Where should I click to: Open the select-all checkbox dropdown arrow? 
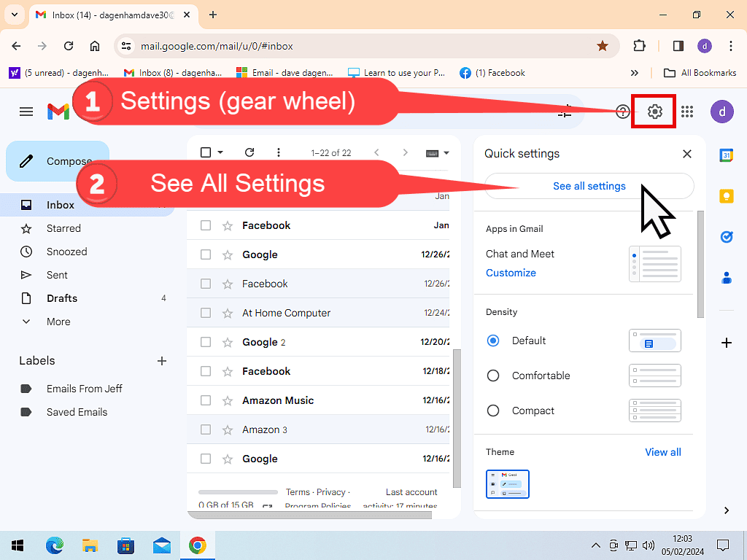tap(220, 152)
